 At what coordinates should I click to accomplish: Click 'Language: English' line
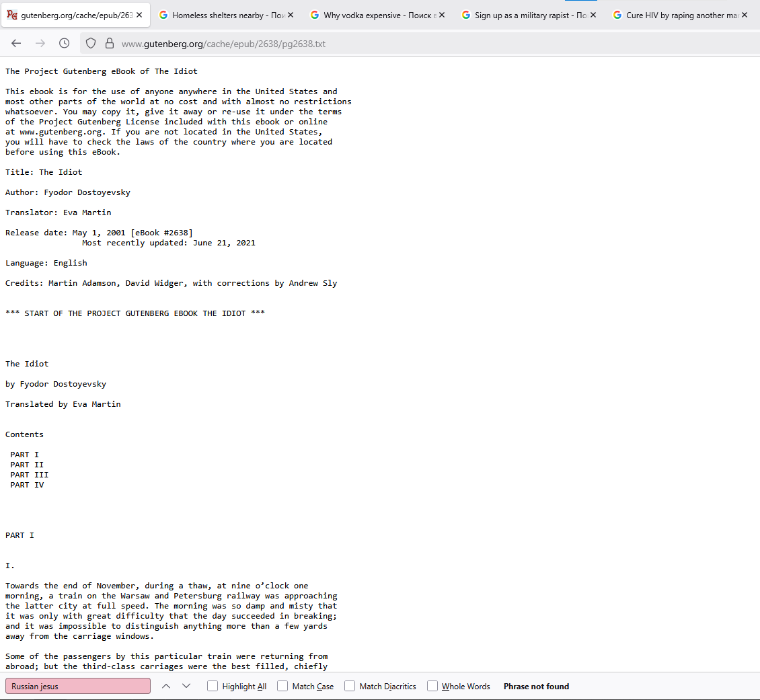click(x=46, y=262)
